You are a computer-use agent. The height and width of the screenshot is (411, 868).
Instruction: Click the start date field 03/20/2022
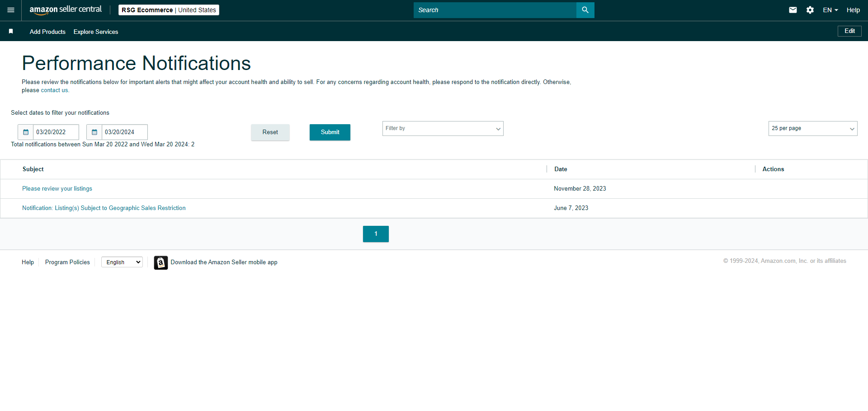point(56,132)
